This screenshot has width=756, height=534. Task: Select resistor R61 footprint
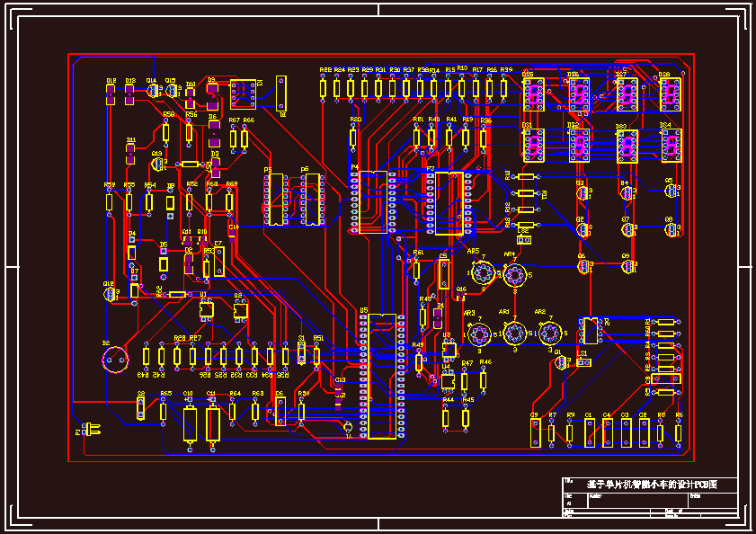416,270
